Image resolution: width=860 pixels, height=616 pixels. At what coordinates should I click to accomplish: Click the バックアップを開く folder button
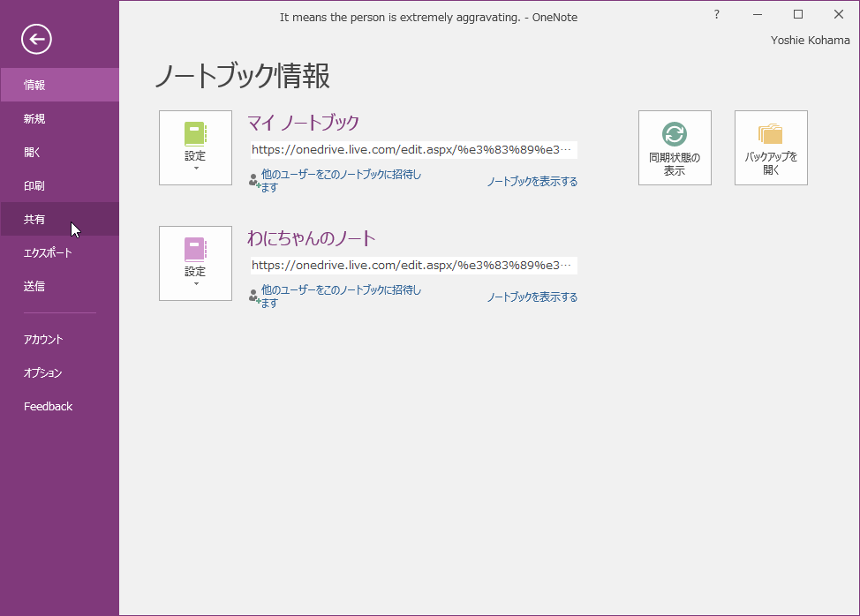(771, 148)
